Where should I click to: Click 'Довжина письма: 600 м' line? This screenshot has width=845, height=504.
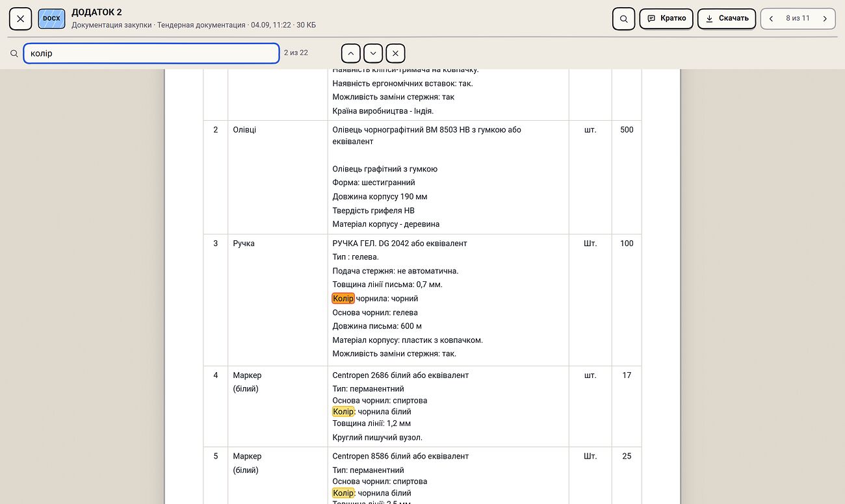(377, 327)
